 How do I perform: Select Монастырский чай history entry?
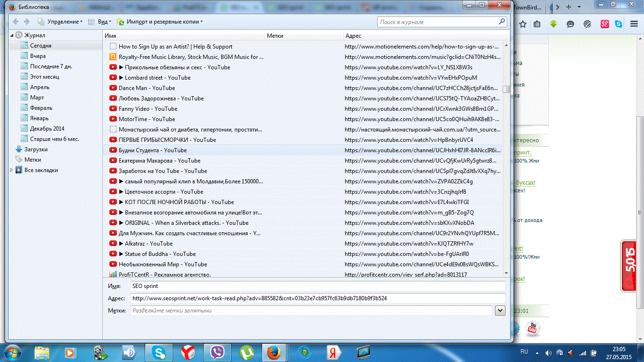pyautogui.click(x=303, y=130)
